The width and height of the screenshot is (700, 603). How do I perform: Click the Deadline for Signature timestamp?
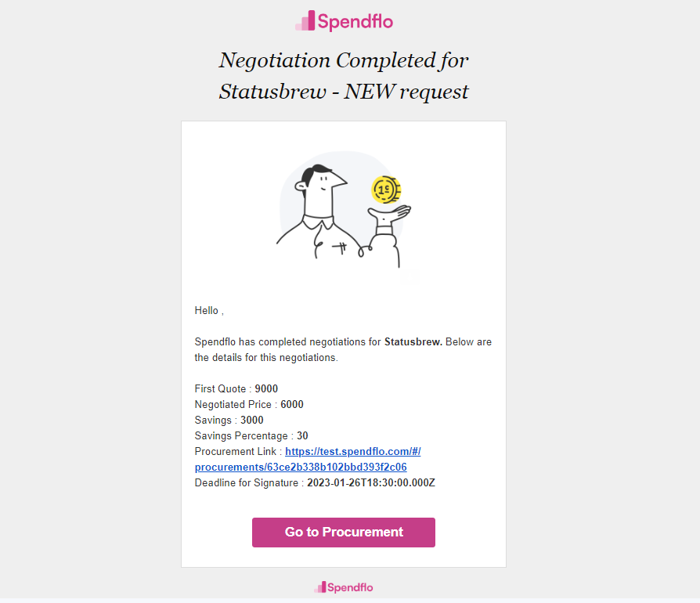click(371, 483)
